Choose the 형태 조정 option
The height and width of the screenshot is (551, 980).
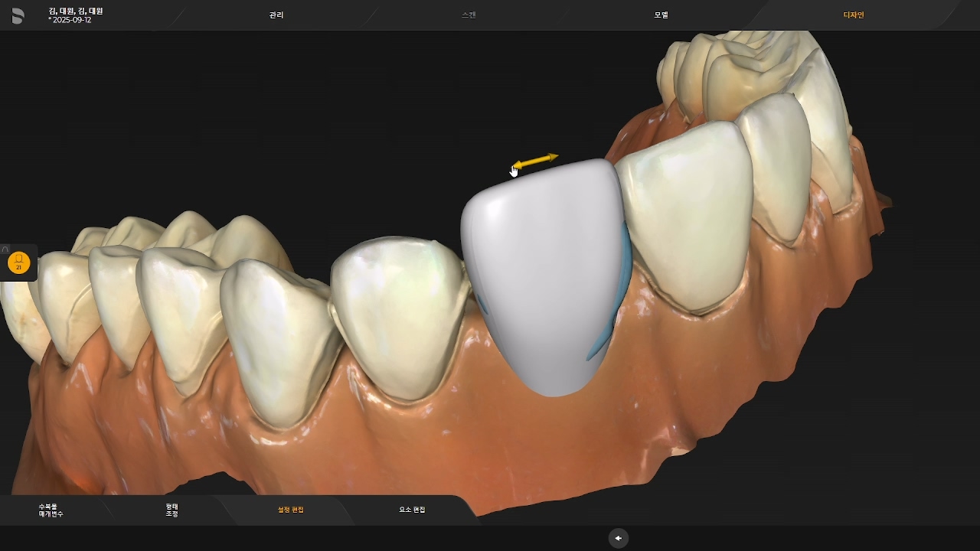pyautogui.click(x=171, y=510)
